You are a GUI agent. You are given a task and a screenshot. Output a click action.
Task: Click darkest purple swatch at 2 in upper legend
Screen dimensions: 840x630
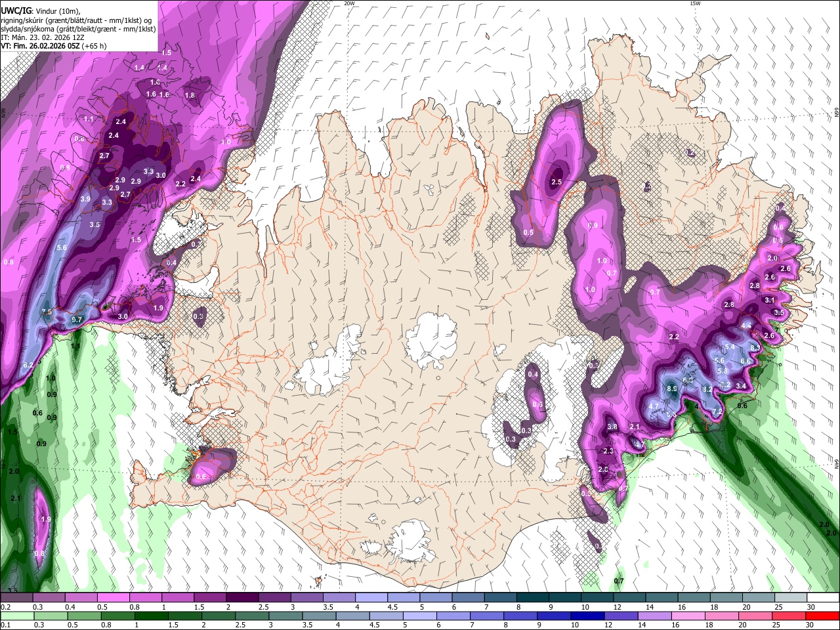pos(241,598)
